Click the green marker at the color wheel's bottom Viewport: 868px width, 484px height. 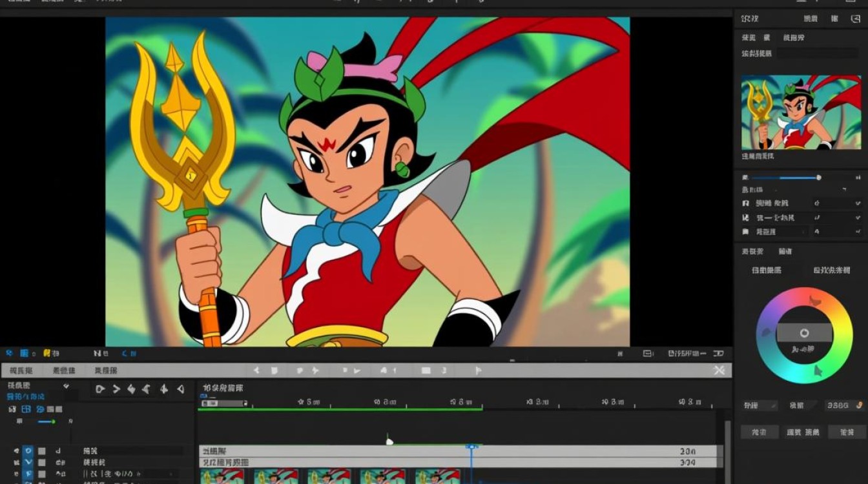pos(818,370)
